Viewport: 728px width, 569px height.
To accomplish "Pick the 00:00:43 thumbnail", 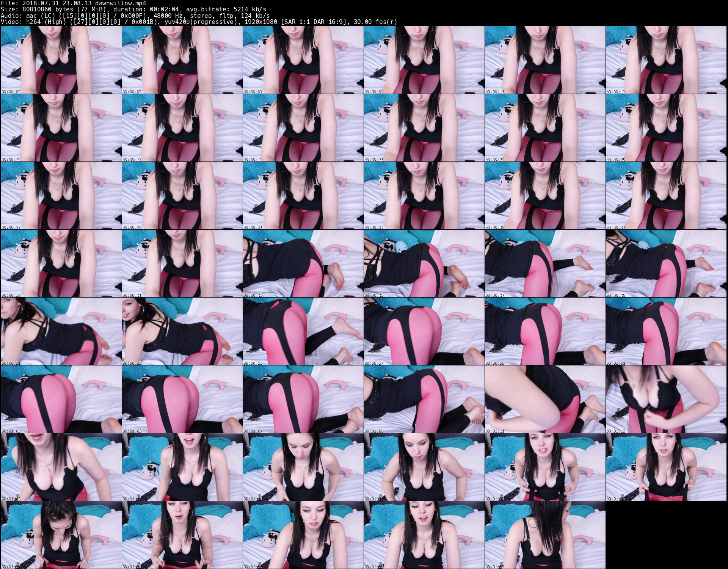I will pos(303,263).
